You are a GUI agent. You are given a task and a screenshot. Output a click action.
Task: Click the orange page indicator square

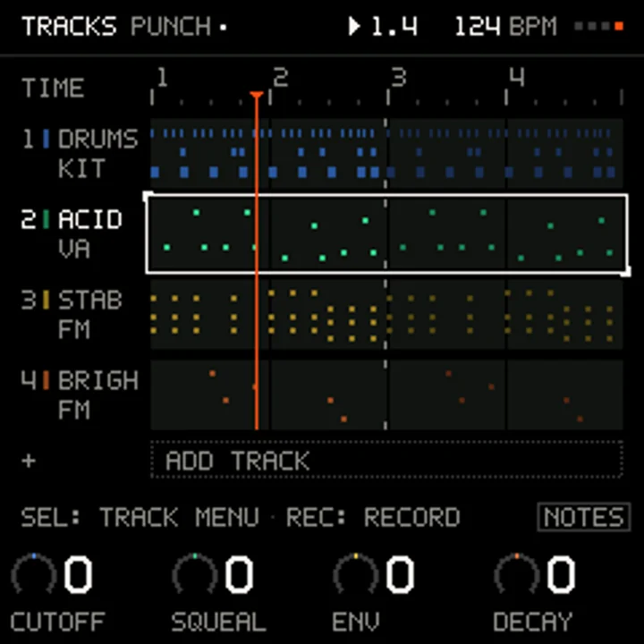click(x=619, y=26)
